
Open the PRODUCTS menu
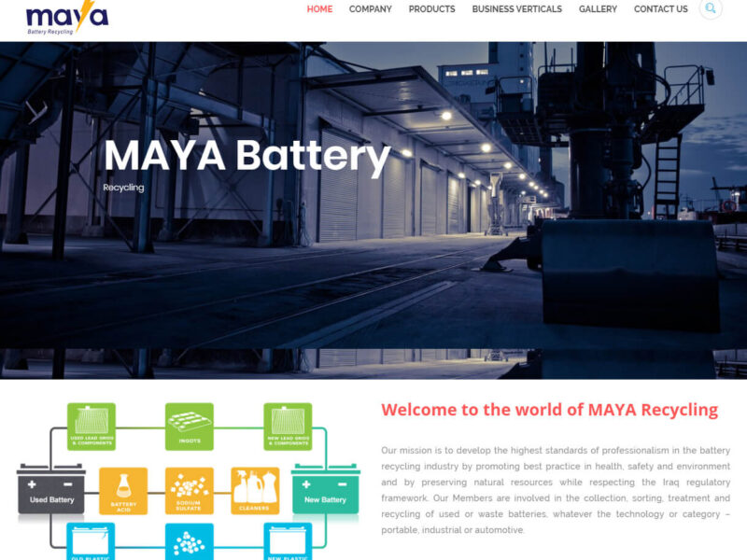click(431, 9)
